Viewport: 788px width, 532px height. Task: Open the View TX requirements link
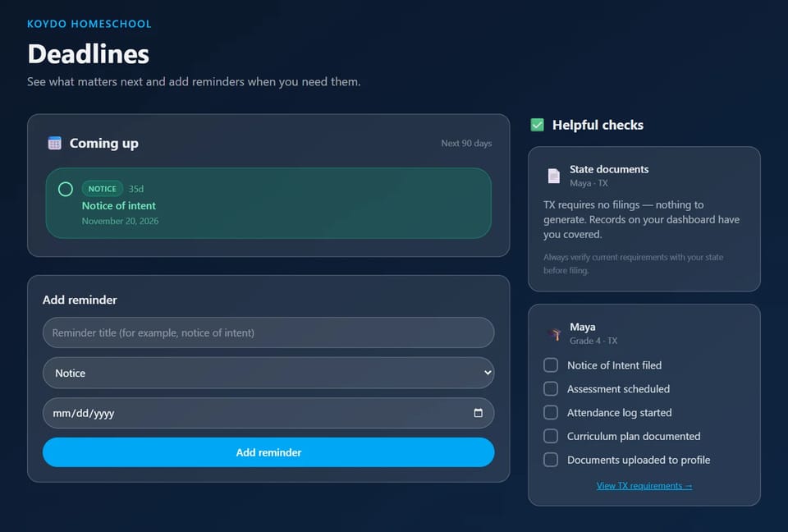pyautogui.click(x=644, y=486)
